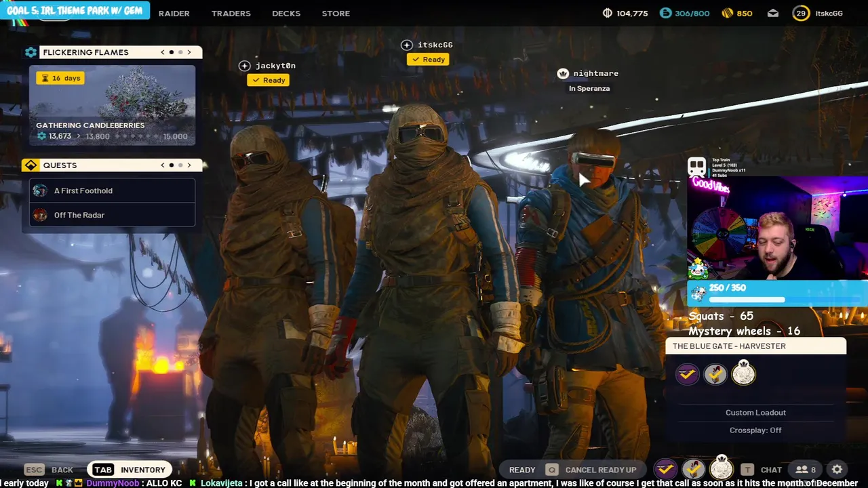Click the Off The Radar quest icon
The width and height of the screenshot is (868, 488).
pos(40,215)
